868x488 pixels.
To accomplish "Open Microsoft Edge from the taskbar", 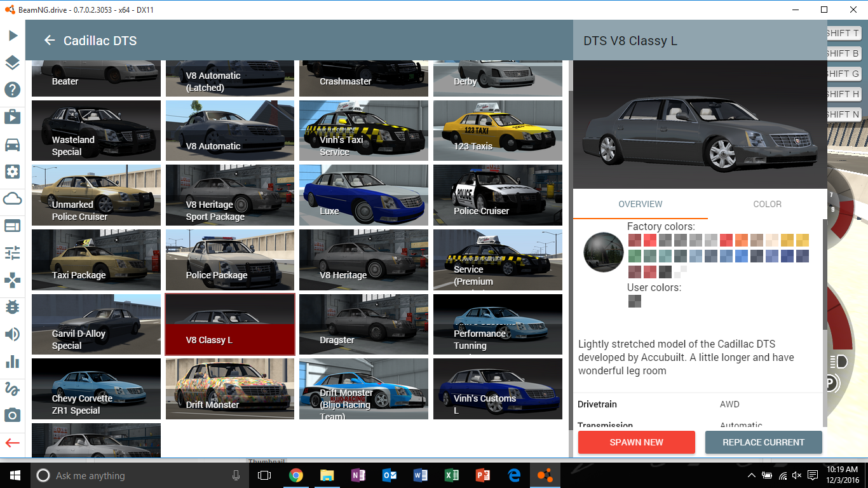I will [x=514, y=475].
